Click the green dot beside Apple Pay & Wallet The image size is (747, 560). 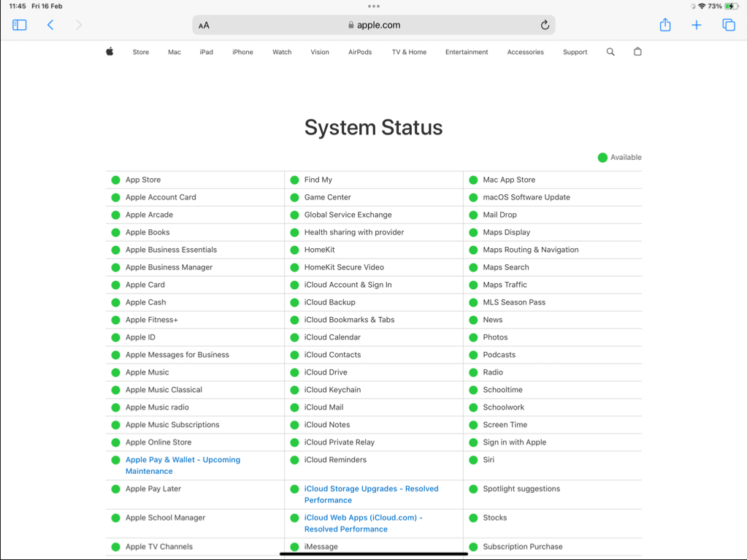tap(116, 460)
